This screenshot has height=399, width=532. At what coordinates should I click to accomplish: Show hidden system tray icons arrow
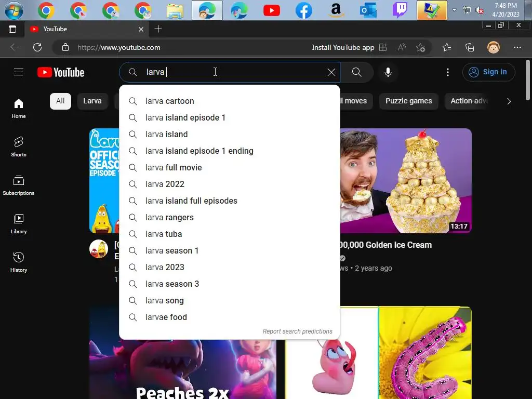click(454, 10)
